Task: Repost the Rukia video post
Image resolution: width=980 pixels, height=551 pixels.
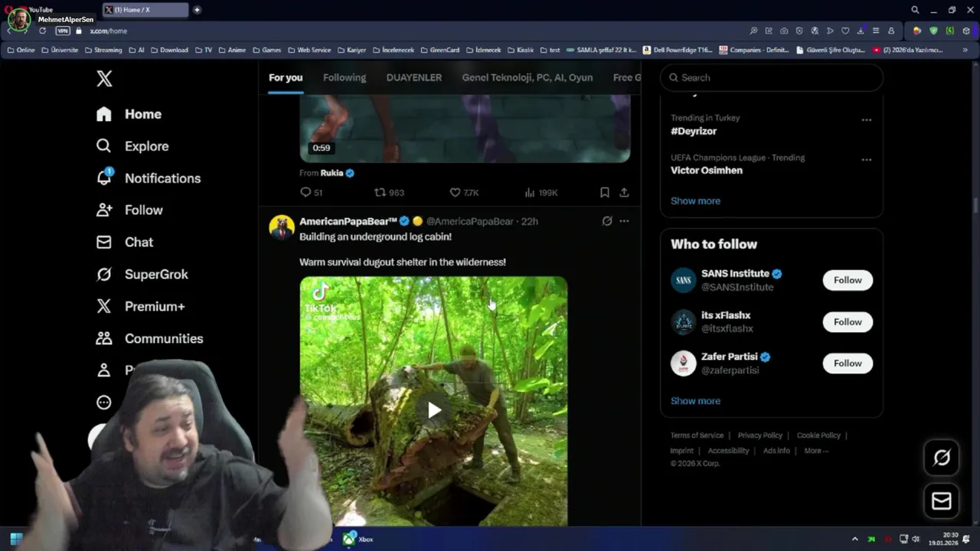Action: coord(388,192)
